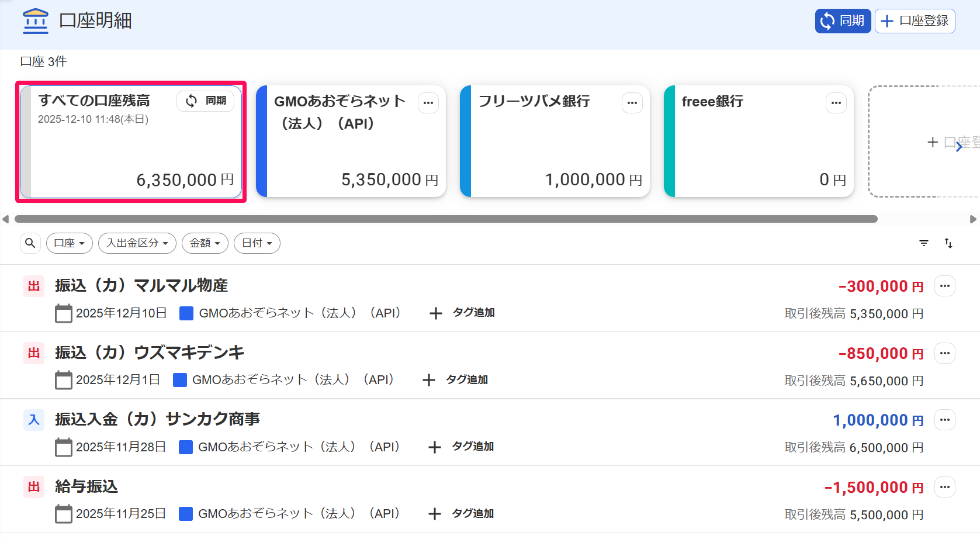The height and width of the screenshot is (539, 980).
Task: Click 同期 button on すべての口座残高 card
Action: [x=205, y=101]
